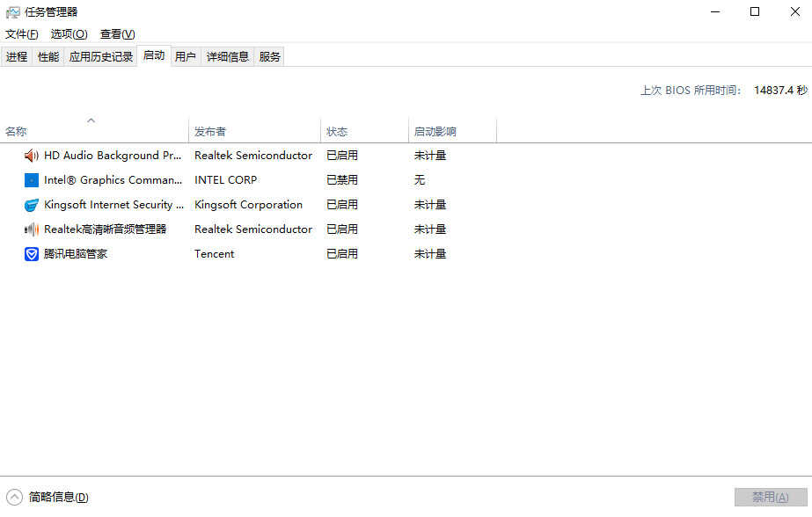Click the 已启用 status of Kingsoft row
Viewport: 812px width, 517px height.
tap(342, 205)
